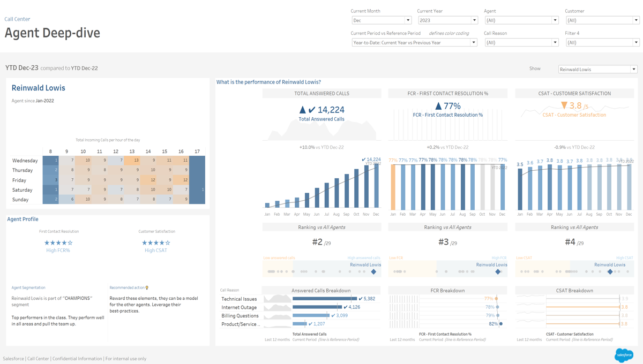Expand the Current Year dropdown

(x=447, y=20)
